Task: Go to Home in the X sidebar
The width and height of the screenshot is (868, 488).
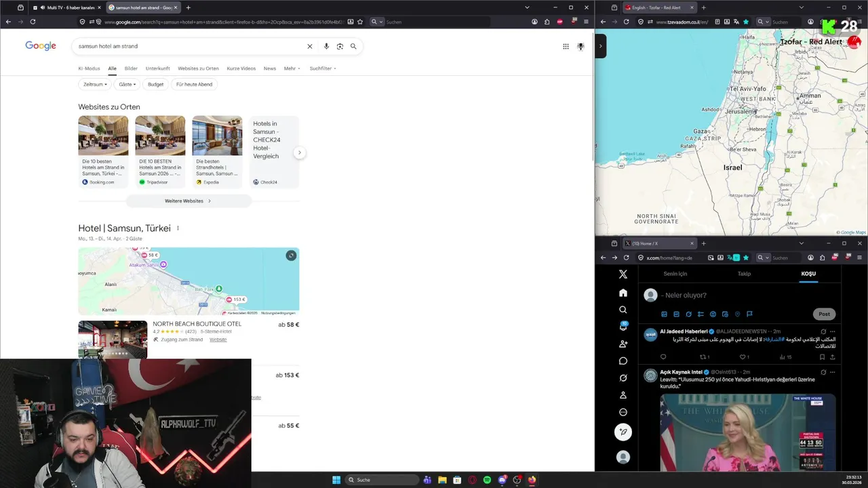Action: tap(623, 293)
